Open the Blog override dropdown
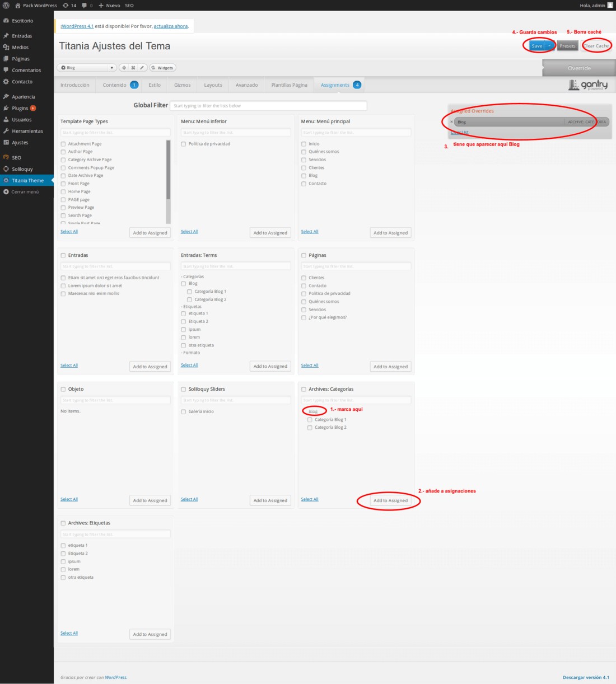The image size is (616, 684). (87, 68)
